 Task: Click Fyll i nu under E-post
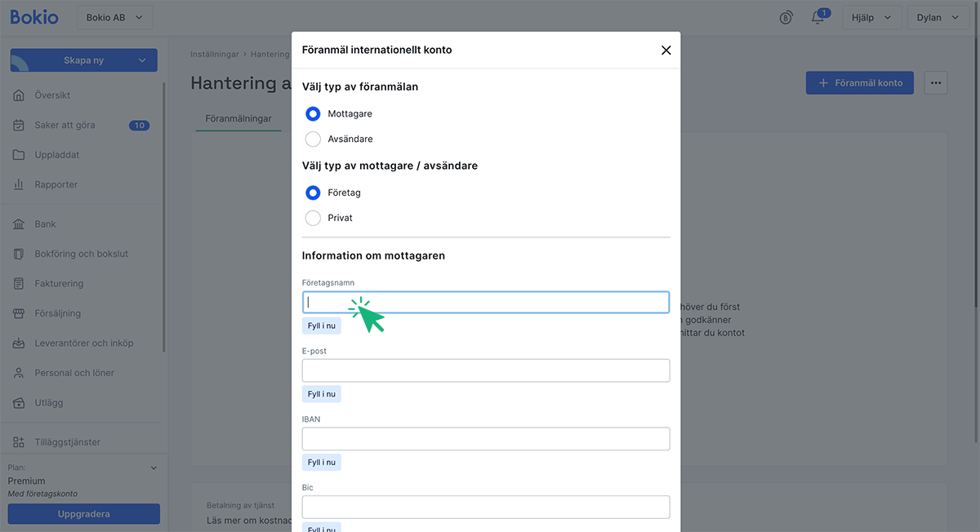321,394
